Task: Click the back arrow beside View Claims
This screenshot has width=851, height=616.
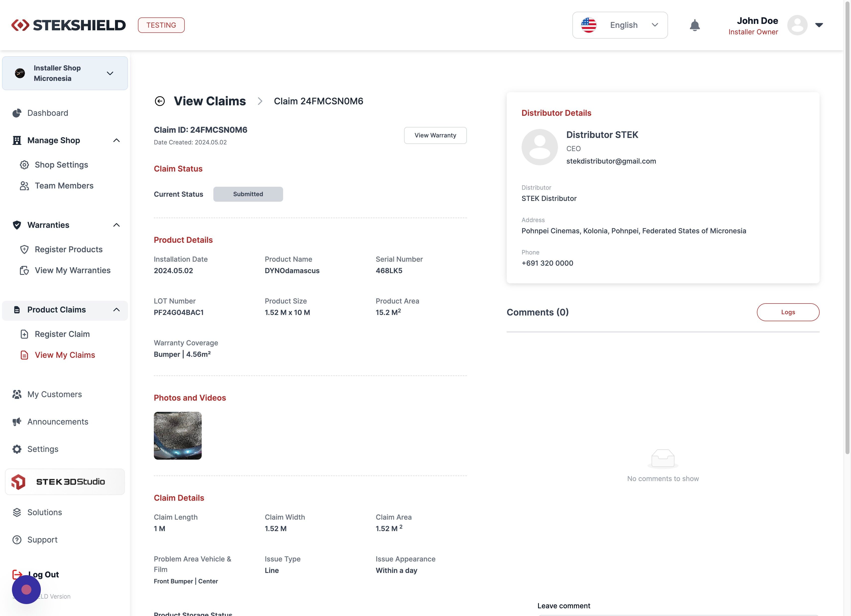Action: (x=159, y=101)
